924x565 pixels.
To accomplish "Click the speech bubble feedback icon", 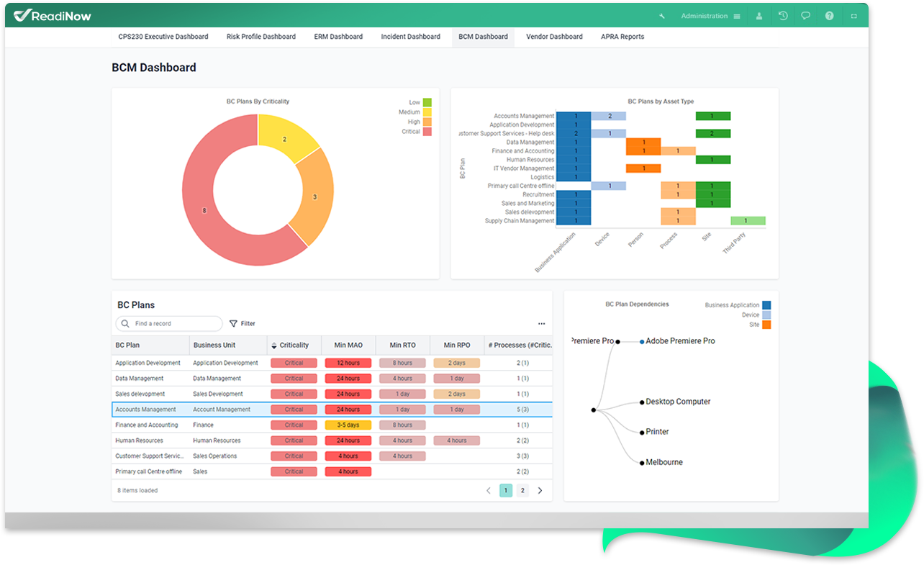I will 806,16.
